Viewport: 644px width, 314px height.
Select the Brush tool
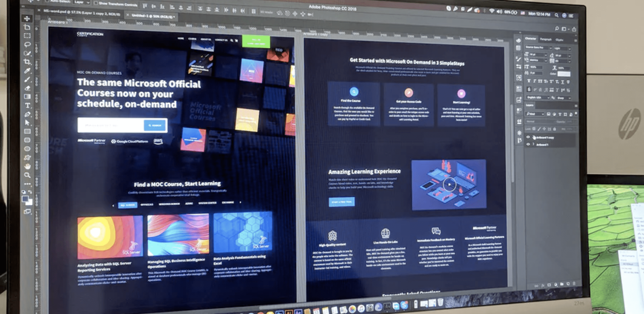click(27, 79)
